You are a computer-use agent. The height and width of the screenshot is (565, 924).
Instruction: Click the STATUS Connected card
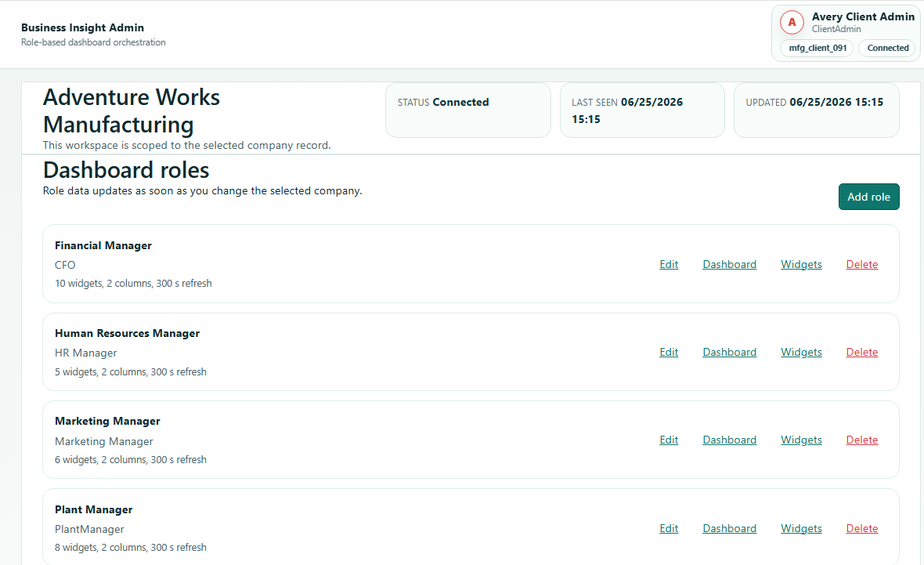coord(468,110)
